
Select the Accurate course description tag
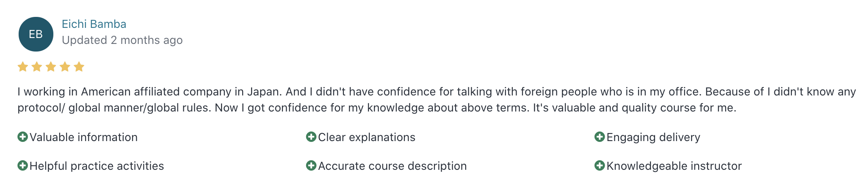[387, 166]
